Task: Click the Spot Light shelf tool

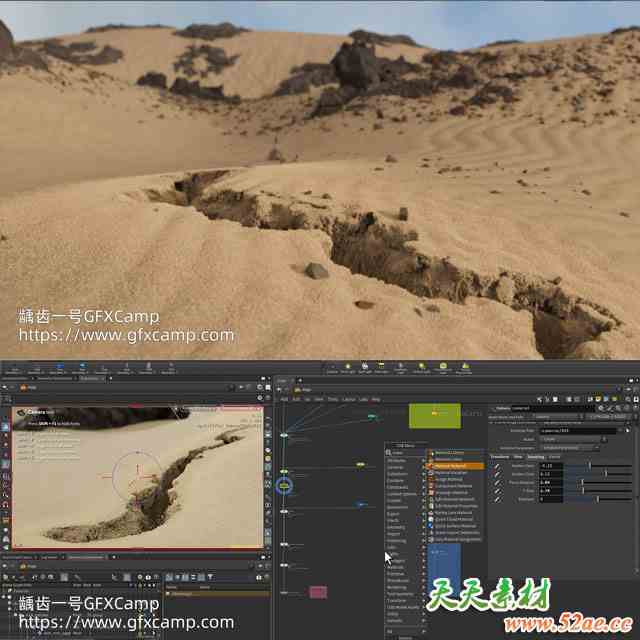Action: (364, 368)
